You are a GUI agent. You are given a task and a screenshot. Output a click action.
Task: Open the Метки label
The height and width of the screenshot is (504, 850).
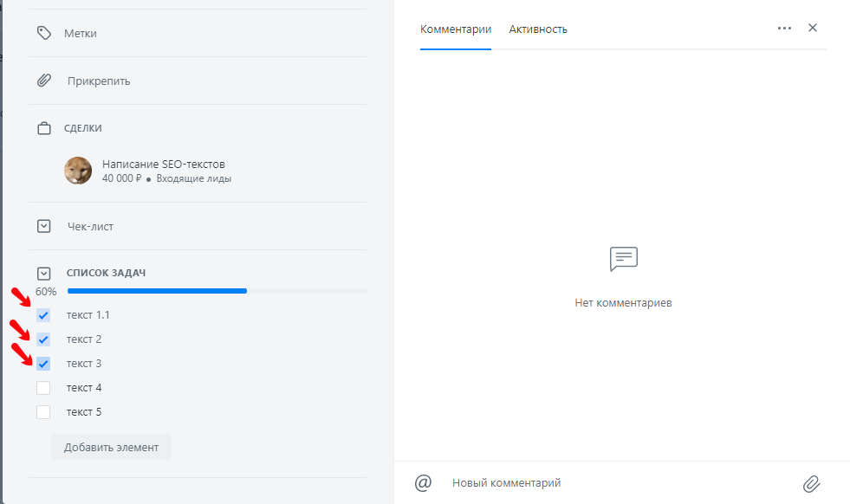pos(81,34)
